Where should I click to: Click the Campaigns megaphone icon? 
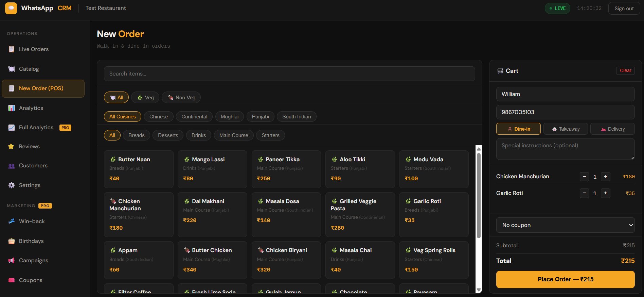(x=12, y=261)
